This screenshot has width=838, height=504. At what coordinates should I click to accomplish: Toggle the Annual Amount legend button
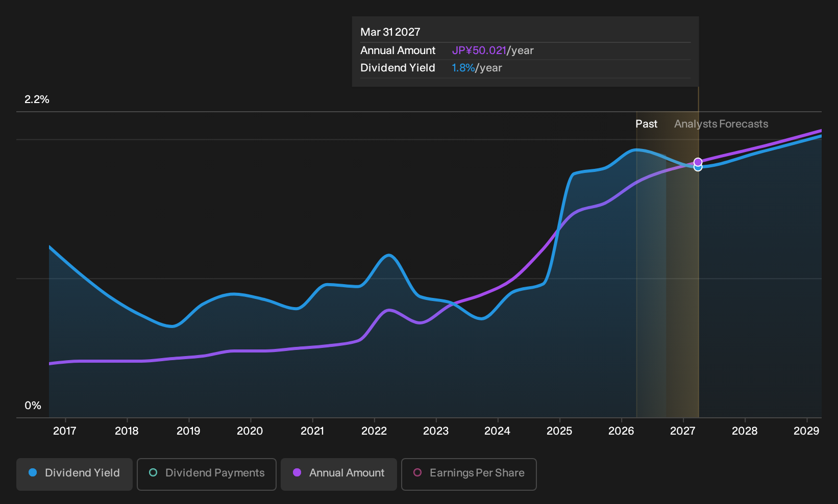click(x=339, y=474)
